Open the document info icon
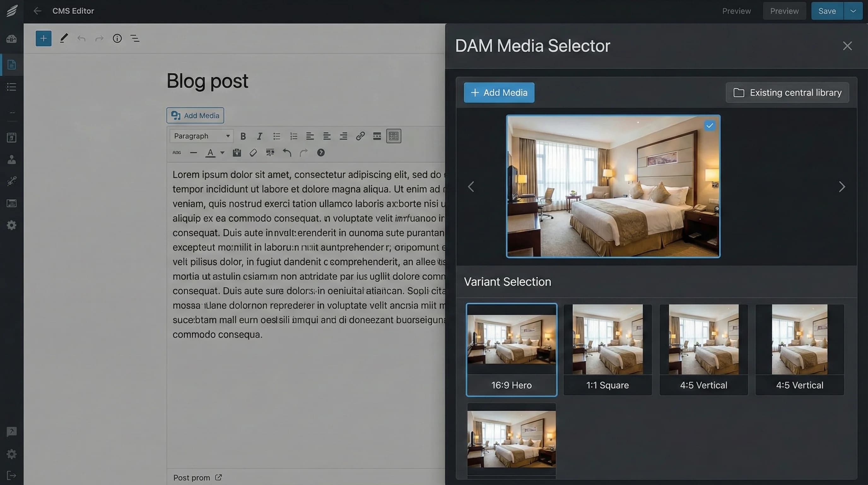The width and height of the screenshot is (868, 485). 117,39
